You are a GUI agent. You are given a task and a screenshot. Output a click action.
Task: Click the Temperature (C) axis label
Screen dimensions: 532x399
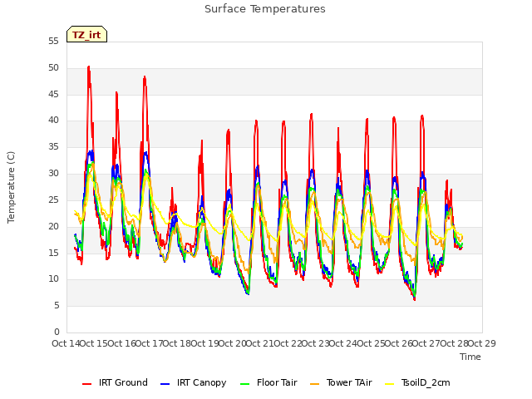click(11, 187)
